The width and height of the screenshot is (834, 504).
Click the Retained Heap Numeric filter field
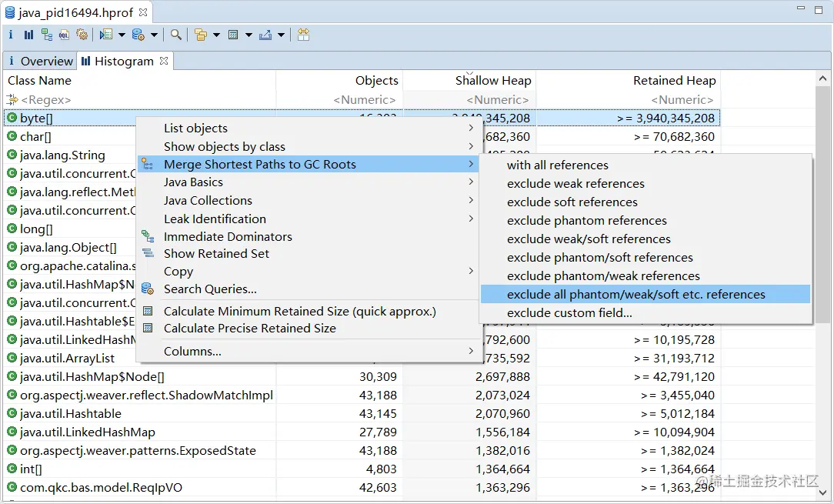[x=628, y=99]
